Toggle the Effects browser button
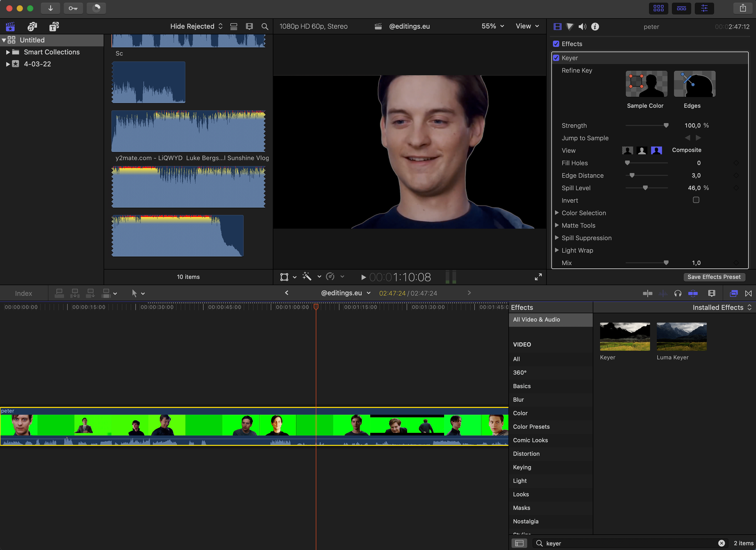756x550 pixels. click(x=734, y=294)
